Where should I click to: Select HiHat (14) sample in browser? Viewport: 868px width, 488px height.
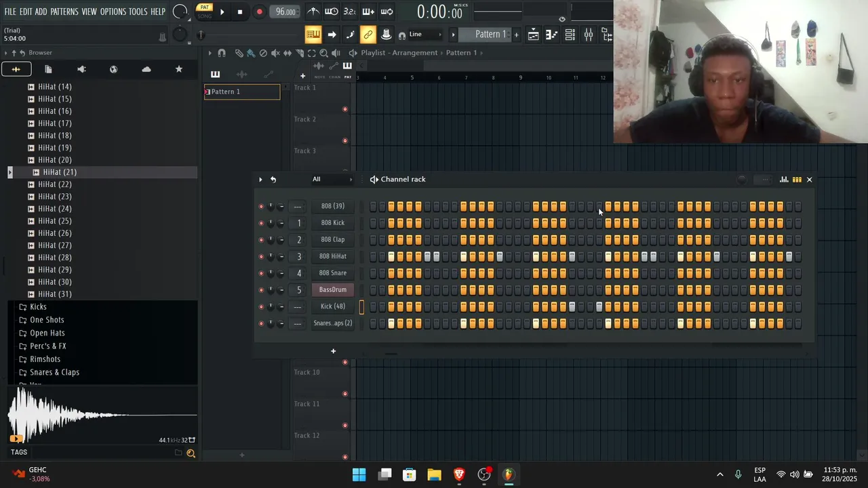click(55, 87)
